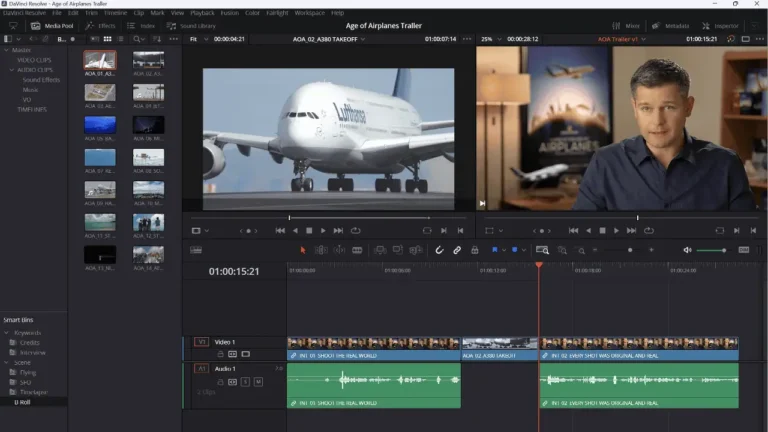The height and width of the screenshot is (432, 768).
Task: Toggle Linked Selection chain icon
Action: point(456,250)
